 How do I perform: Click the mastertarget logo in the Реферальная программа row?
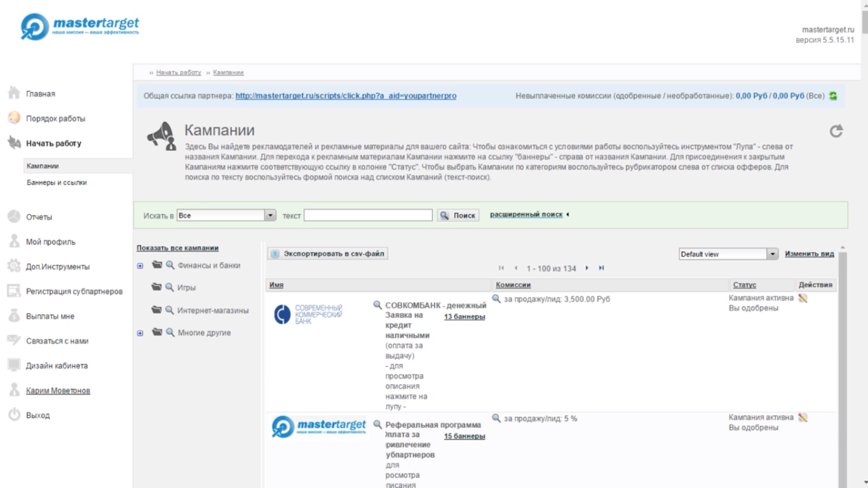pos(319,426)
